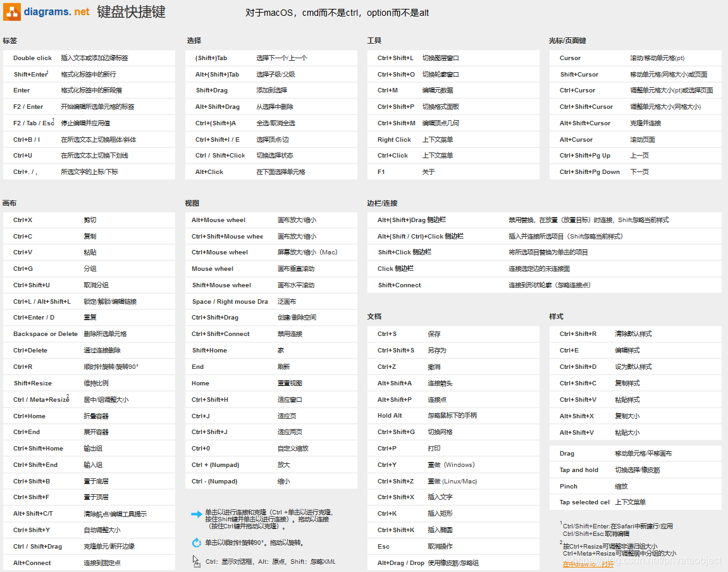Click the 视图 section heading
The height and width of the screenshot is (572, 728).
(x=192, y=203)
